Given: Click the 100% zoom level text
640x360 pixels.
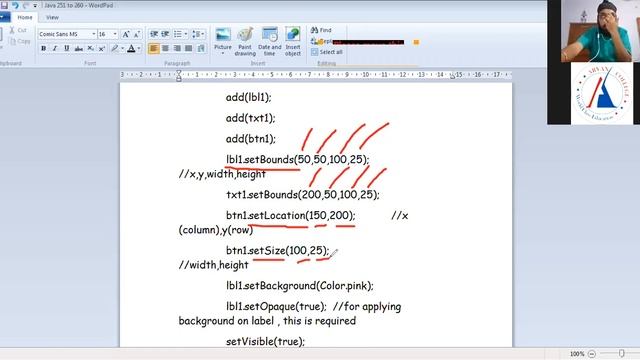Looking at the screenshot, I should click(x=577, y=354).
